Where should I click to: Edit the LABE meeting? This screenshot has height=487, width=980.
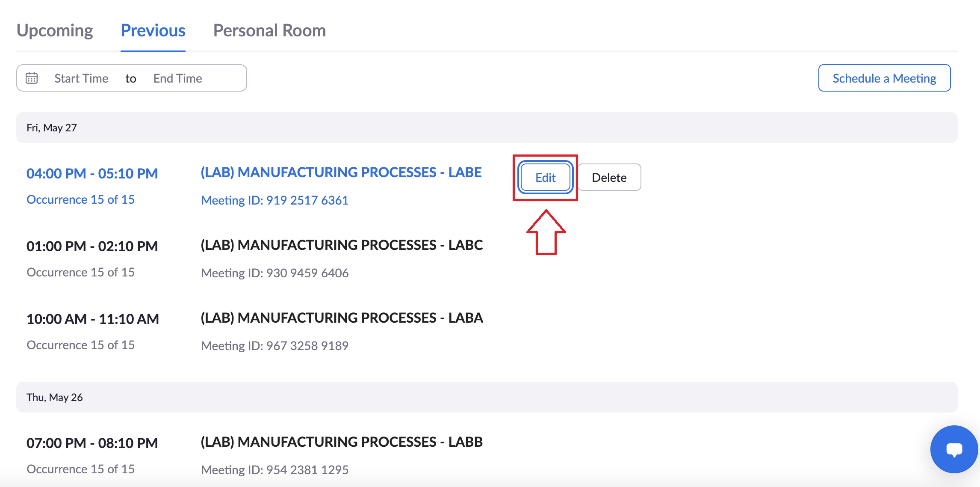coord(545,177)
